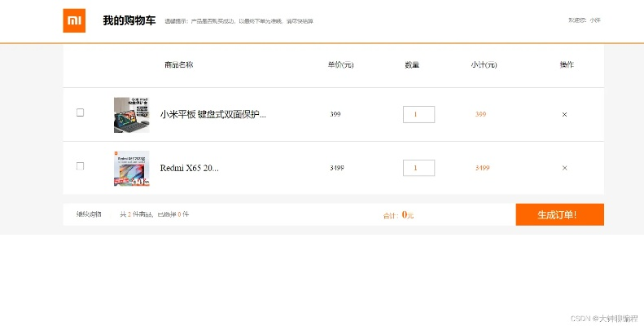Image resolution: width=644 pixels, height=326 pixels.
Task: Click the 单价(元) column header
Action: 340,65
